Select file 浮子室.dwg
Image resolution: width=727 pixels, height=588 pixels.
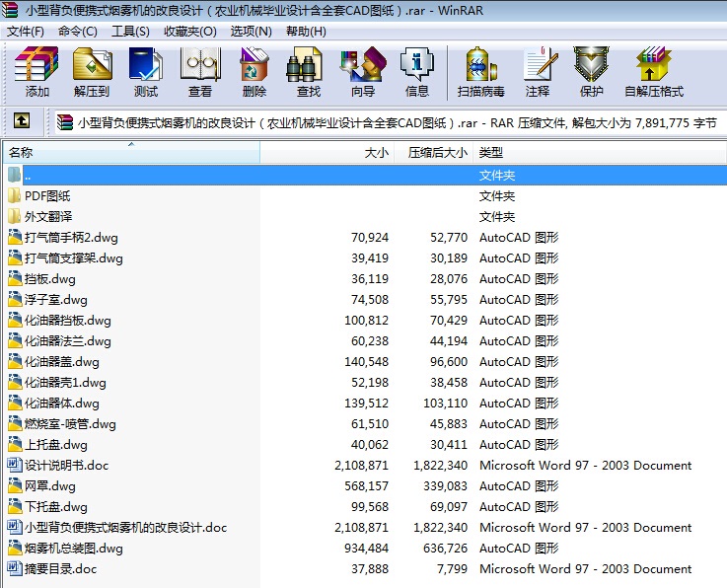[55, 300]
